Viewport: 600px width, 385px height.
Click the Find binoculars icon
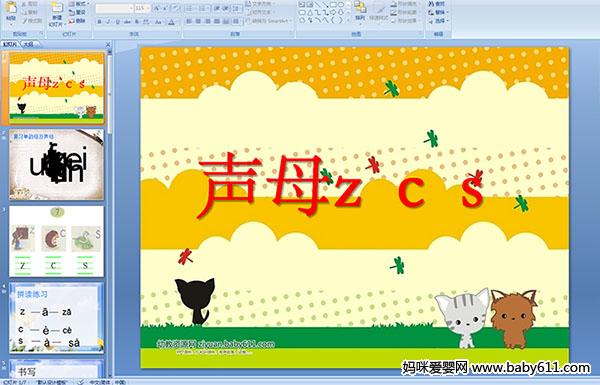(x=431, y=4)
